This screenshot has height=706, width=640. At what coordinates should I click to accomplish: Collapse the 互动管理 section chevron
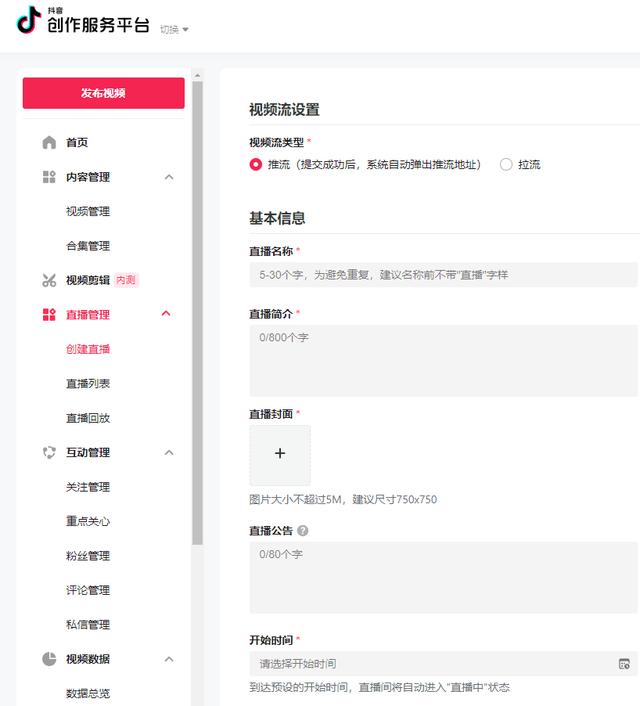168,453
